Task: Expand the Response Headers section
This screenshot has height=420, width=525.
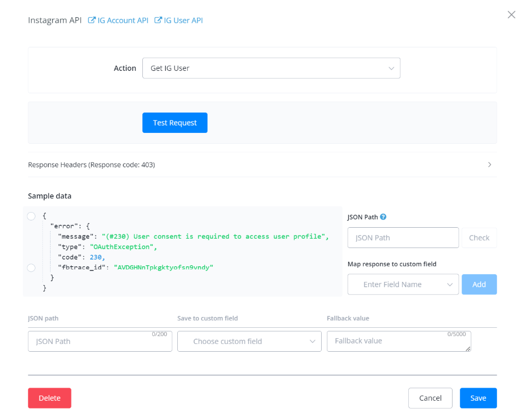Action: (262, 165)
